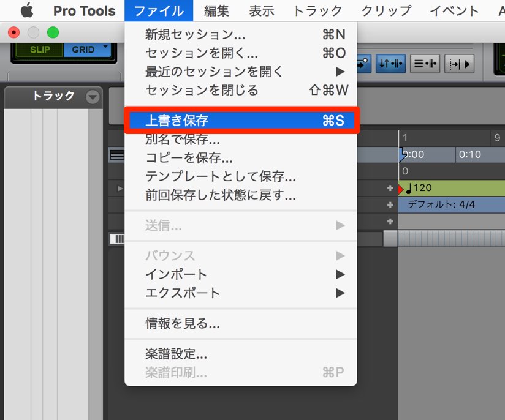The height and width of the screenshot is (420, 505).
Task: Click the 0:10 position on the time ruler
Action: tap(469, 154)
